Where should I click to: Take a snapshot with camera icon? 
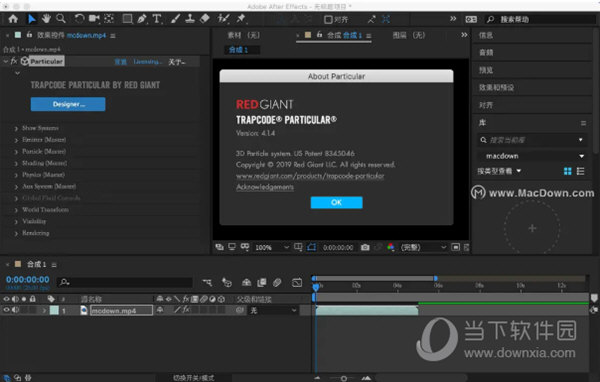[365, 247]
